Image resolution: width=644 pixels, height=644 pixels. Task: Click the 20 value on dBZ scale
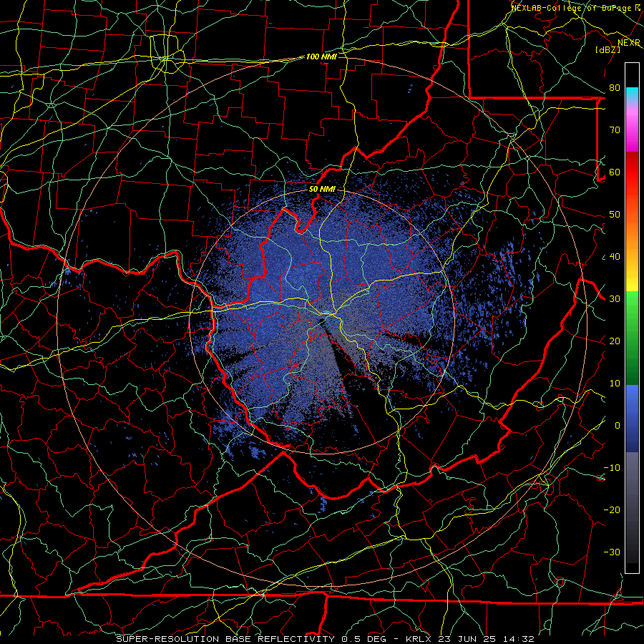pos(615,341)
